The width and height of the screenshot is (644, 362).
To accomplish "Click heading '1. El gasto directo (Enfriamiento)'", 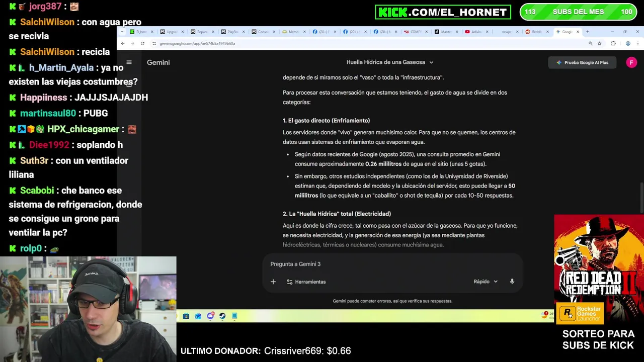I will click(x=326, y=121).
